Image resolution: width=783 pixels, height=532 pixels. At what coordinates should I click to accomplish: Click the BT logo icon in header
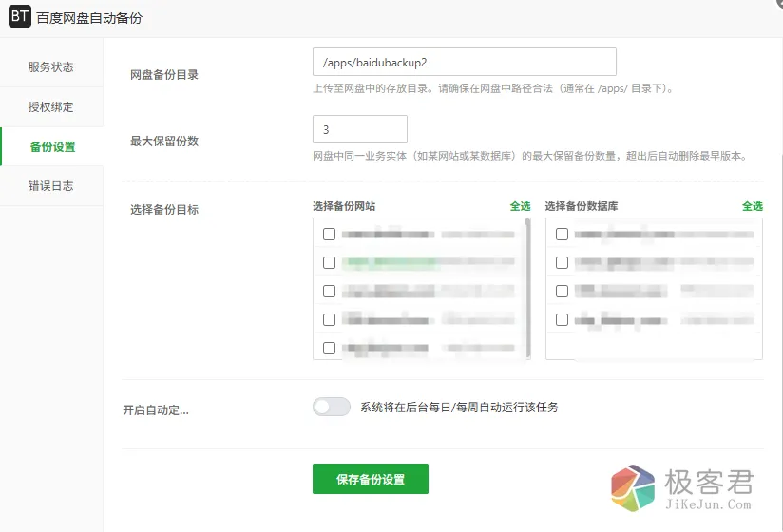coord(19,16)
